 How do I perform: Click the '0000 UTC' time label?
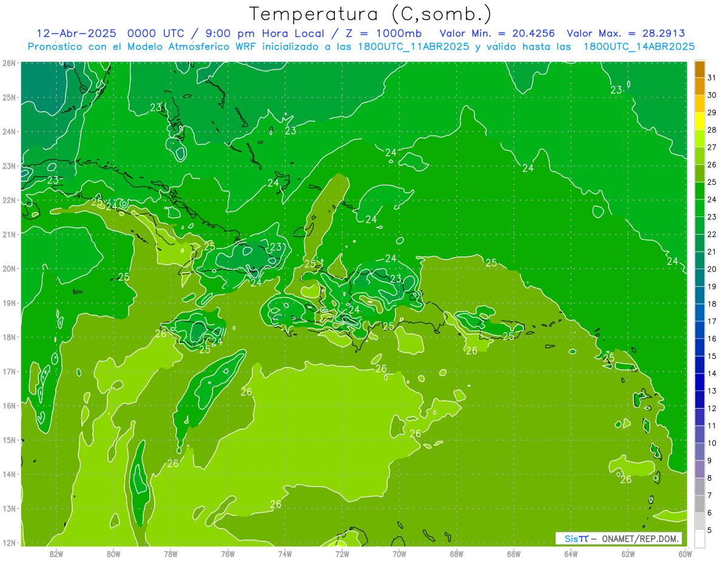[157, 33]
